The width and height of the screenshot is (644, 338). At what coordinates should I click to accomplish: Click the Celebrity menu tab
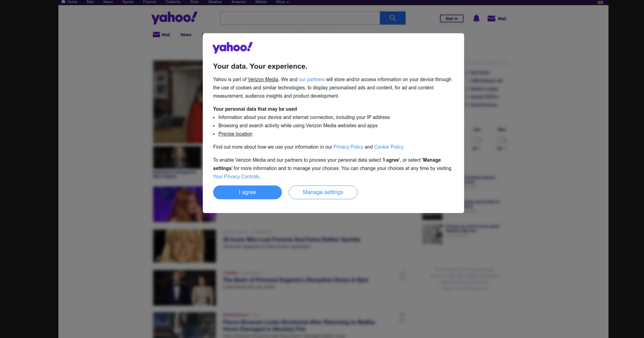(173, 2)
